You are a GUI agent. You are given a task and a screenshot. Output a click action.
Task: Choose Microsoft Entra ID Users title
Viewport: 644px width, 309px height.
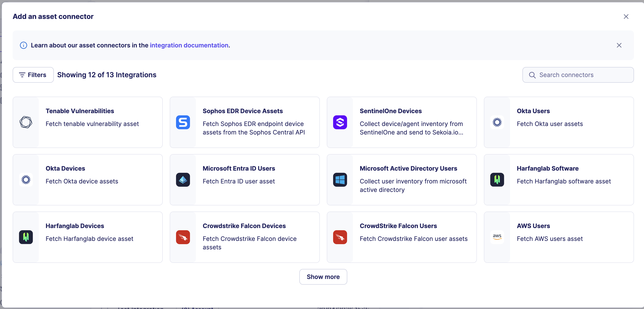239,168
